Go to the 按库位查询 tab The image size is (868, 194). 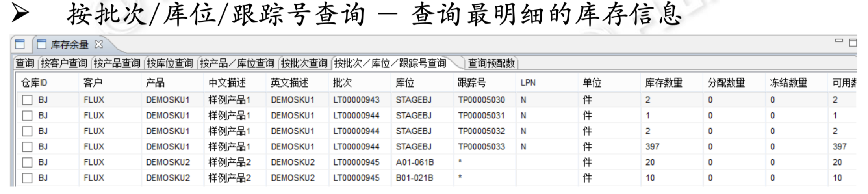click(x=170, y=63)
